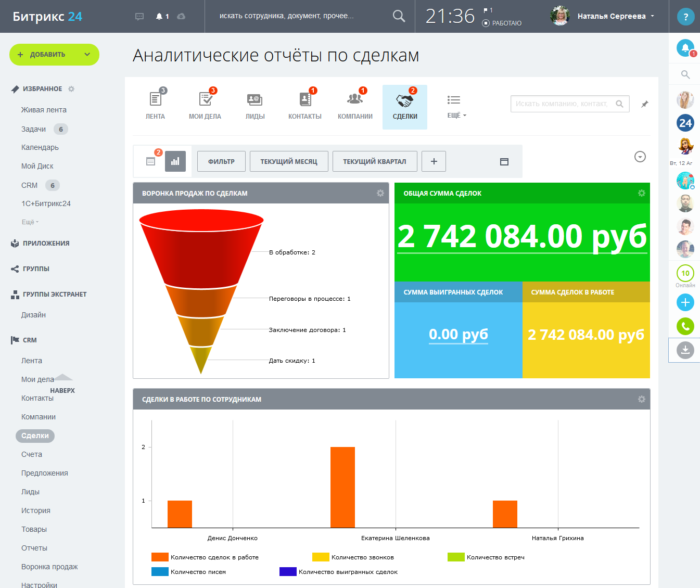Select Воронка продаж in left menu

point(49,567)
